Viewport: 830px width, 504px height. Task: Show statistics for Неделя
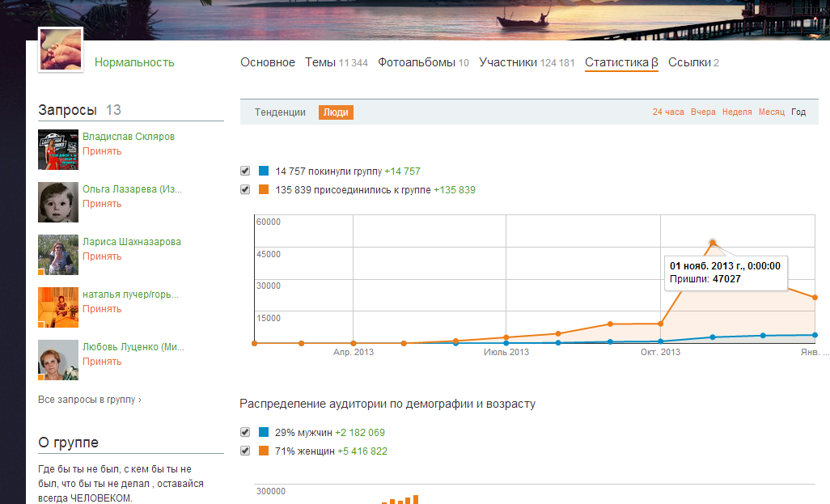(737, 112)
